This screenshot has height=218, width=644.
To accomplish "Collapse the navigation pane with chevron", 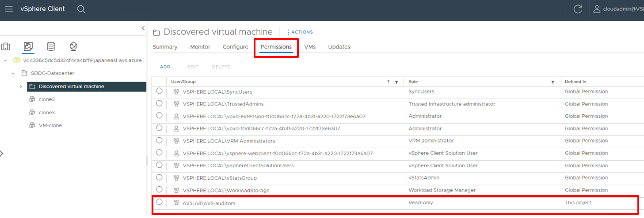I will pos(143,28).
